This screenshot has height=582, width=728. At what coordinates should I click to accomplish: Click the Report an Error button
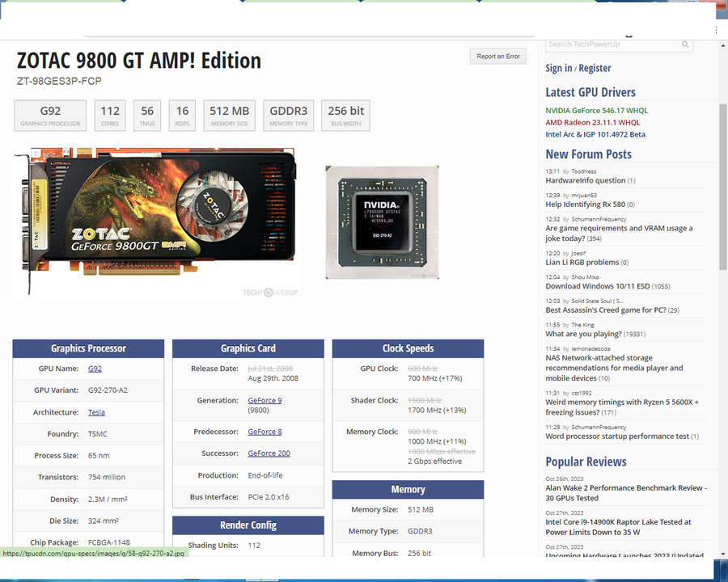coord(498,56)
